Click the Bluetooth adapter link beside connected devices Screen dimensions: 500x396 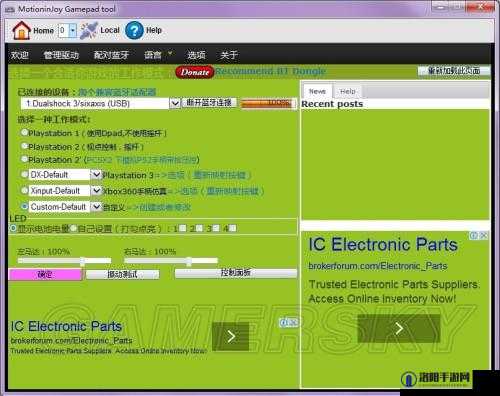pos(117,92)
